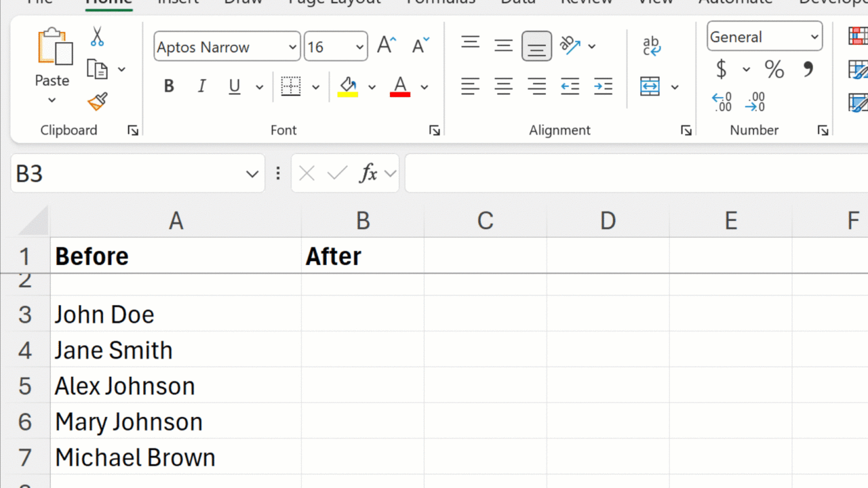Increase decimal places

tap(722, 102)
